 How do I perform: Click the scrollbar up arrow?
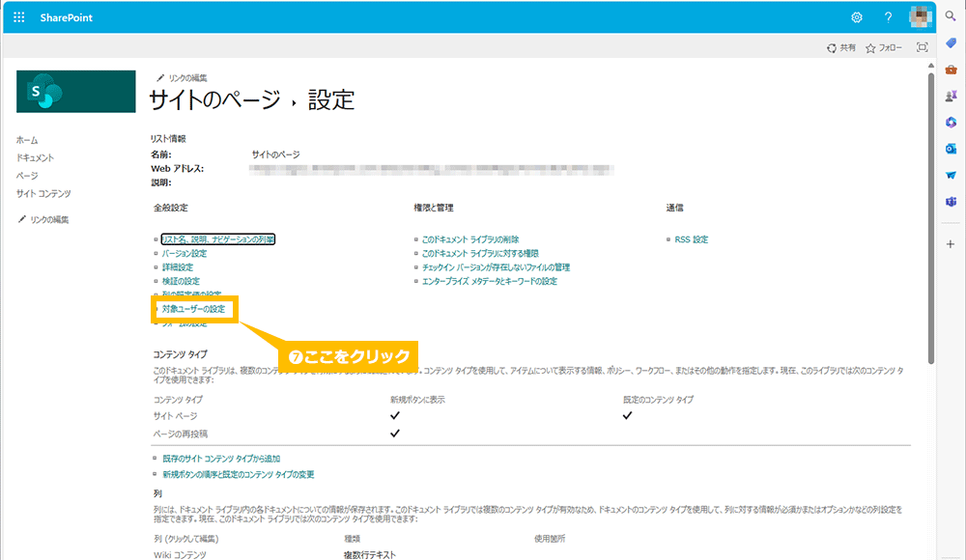click(x=931, y=66)
